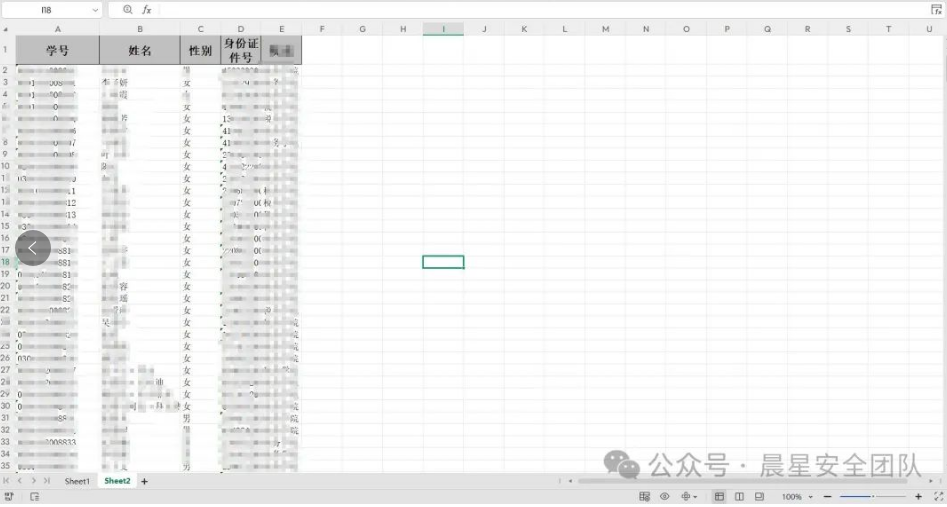The width and height of the screenshot is (947, 507).
Task: Select column D header
Action: pos(240,29)
